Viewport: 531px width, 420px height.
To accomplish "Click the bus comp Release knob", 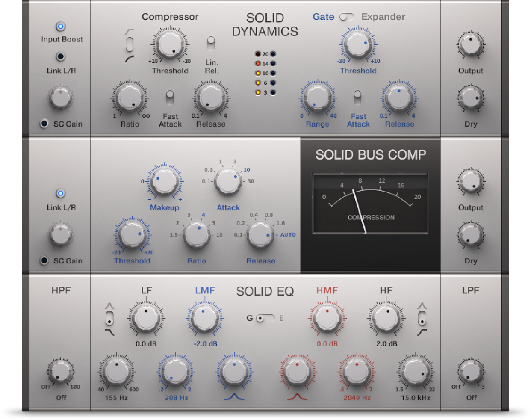I will pyautogui.click(x=260, y=235).
